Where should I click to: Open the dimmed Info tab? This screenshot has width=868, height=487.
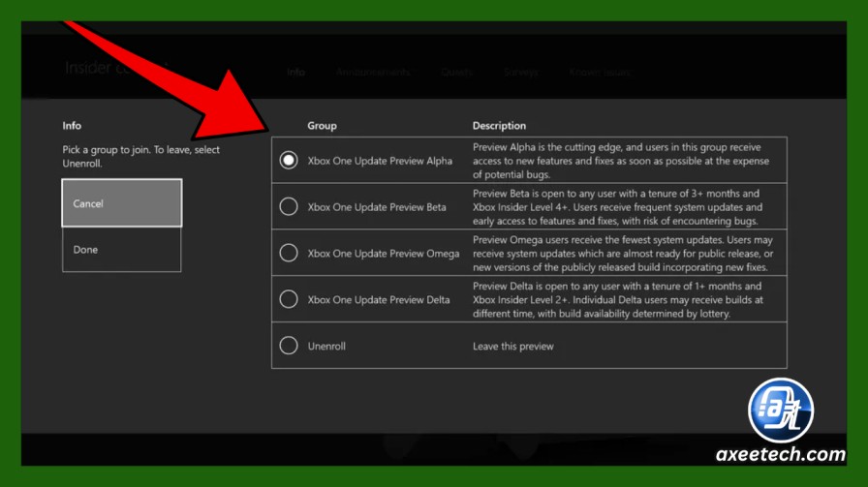(x=296, y=72)
